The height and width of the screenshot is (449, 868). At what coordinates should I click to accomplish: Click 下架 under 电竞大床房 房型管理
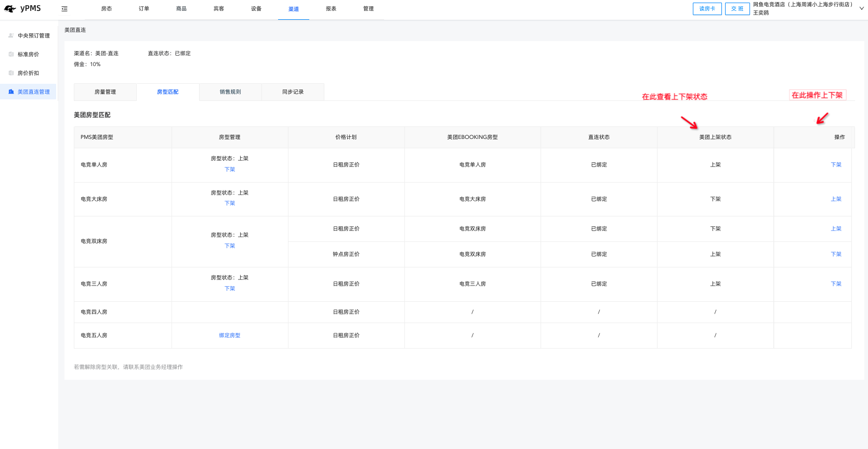click(230, 203)
